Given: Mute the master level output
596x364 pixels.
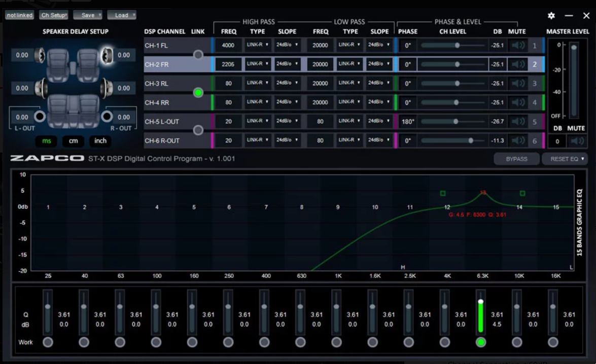Looking at the screenshot, I should point(577,141).
